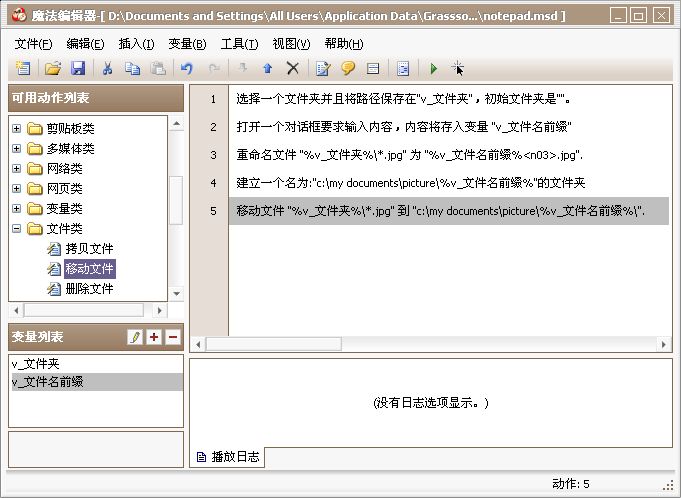Click the Comment speech bubble icon
Viewport: 681px width, 498px height.
click(x=348, y=68)
